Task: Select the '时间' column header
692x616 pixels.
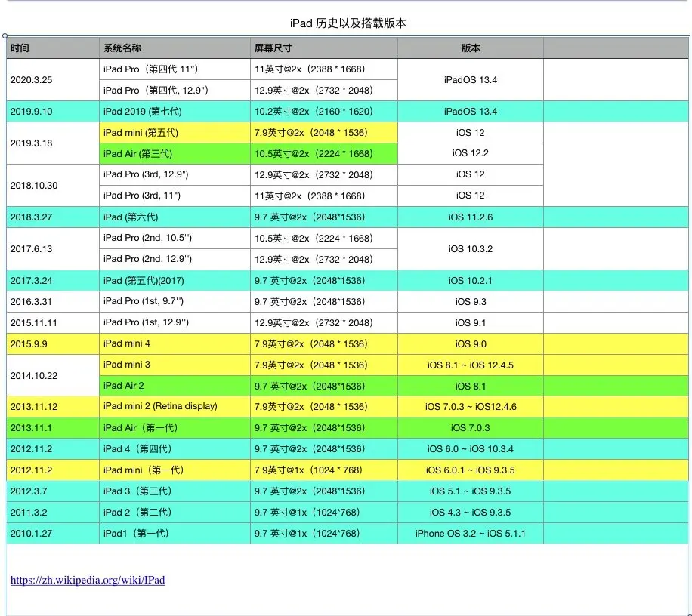Action: coord(53,48)
